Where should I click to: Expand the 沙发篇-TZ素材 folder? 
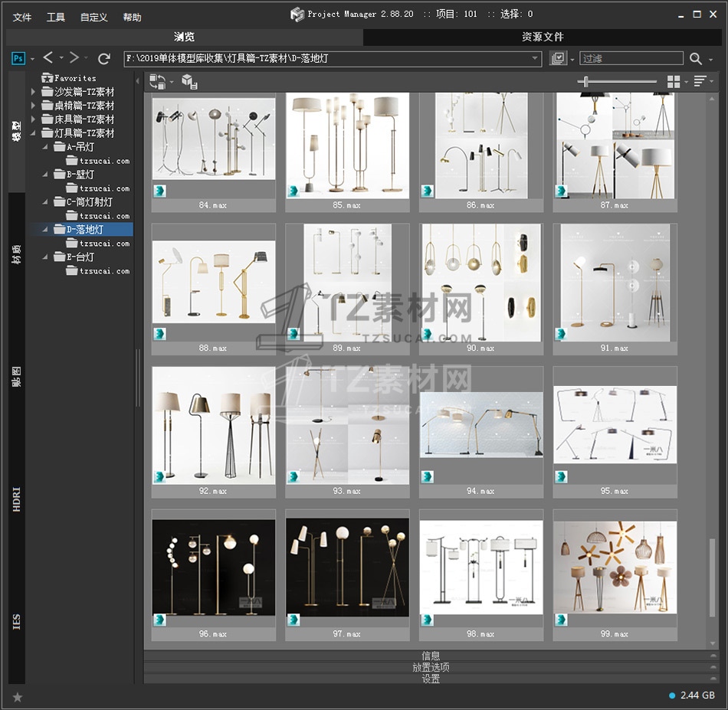coord(33,92)
